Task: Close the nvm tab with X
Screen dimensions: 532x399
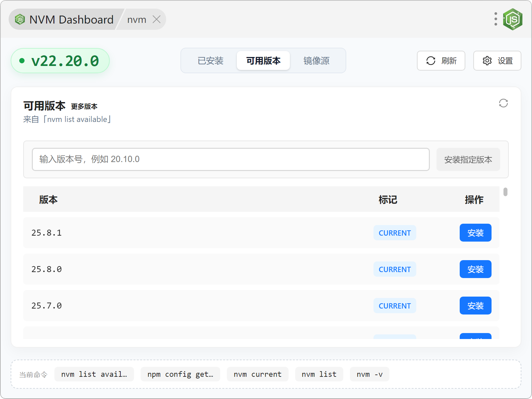Action: click(x=157, y=20)
